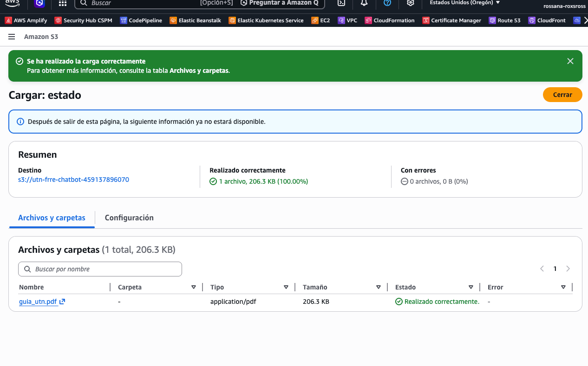The width and height of the screenshot is (588, 366).
Task: Switch to the Configuración tab
Action: coord(129,218)
